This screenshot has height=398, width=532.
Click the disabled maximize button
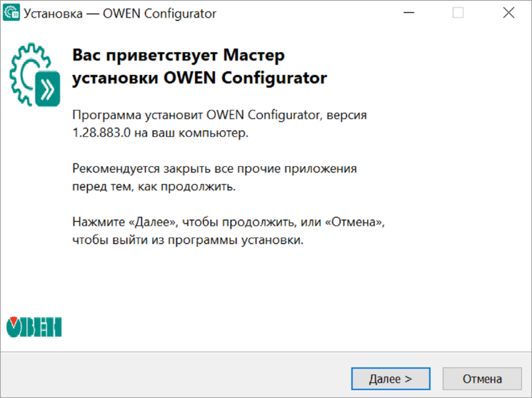click(x=458, y=13)
